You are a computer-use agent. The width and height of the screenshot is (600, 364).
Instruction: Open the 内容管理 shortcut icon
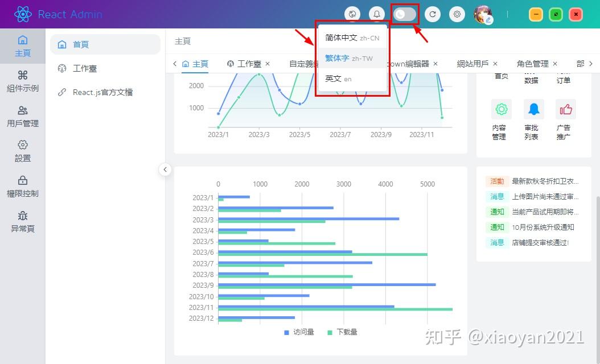(501, 109)
